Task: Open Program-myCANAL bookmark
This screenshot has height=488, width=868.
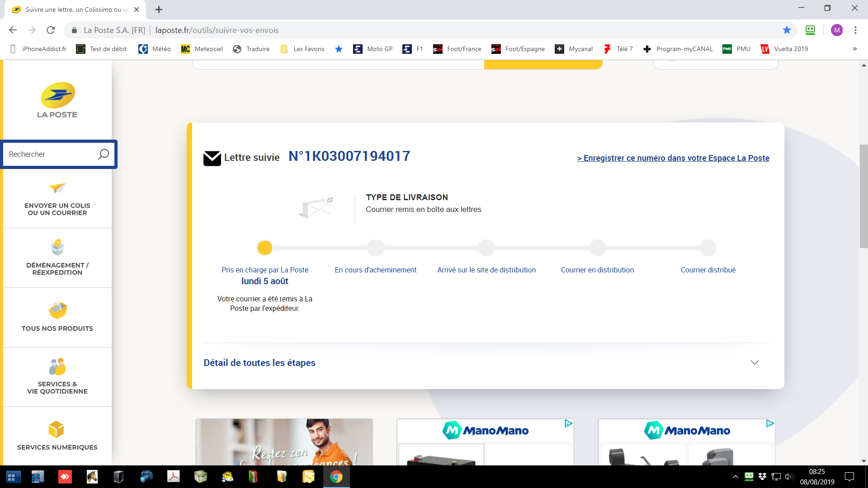Action: (678, 49)
